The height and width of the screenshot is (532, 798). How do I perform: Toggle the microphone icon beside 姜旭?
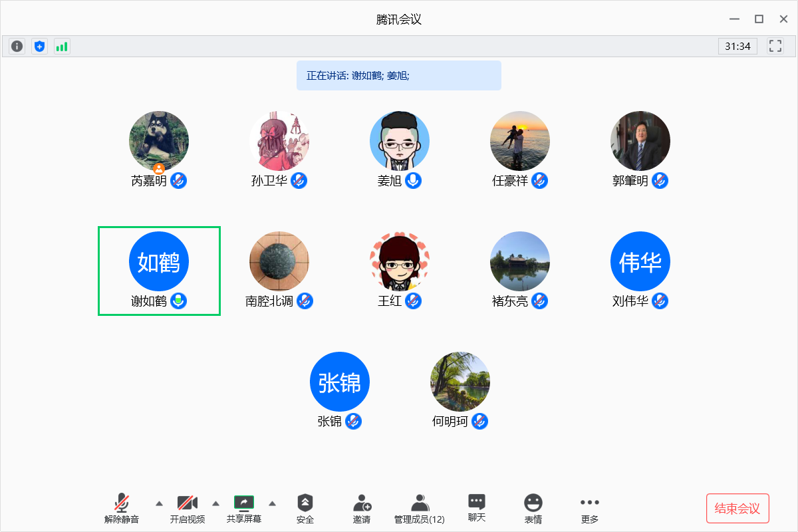(414, 180)
